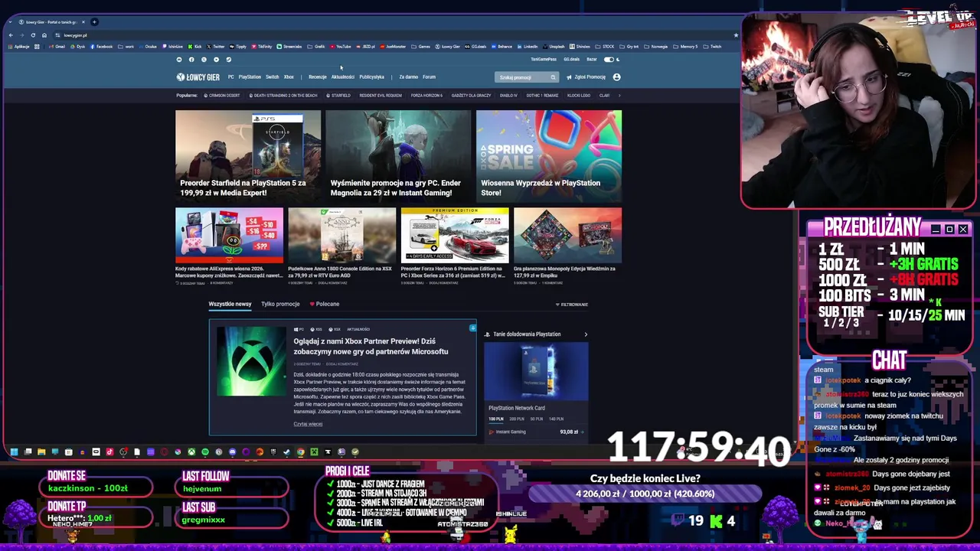Bookmark this page with the star icon
This screenshot has width=980, height=551.
point(736,35)
